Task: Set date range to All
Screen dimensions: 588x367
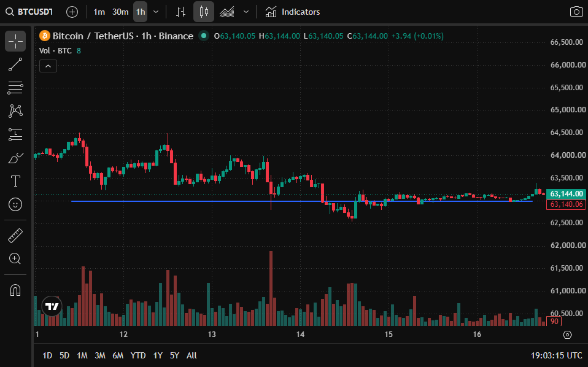Action: tap(191, 355)
